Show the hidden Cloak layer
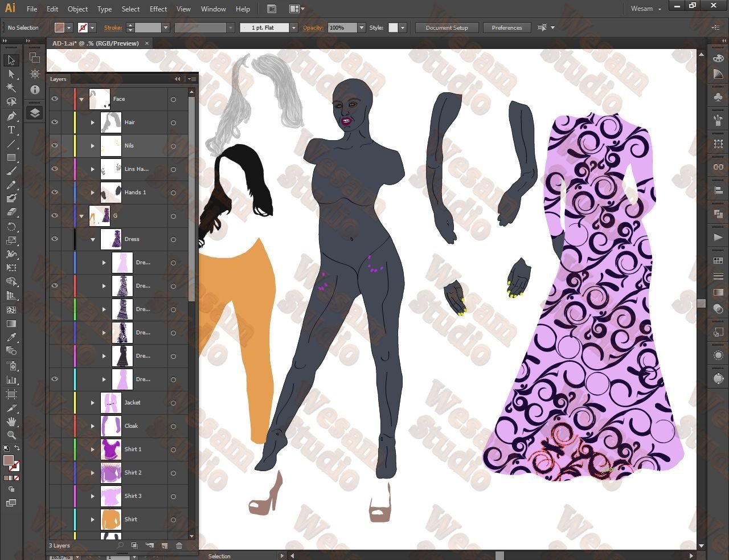Screen dimensions: 729x560 pos(55,426)
